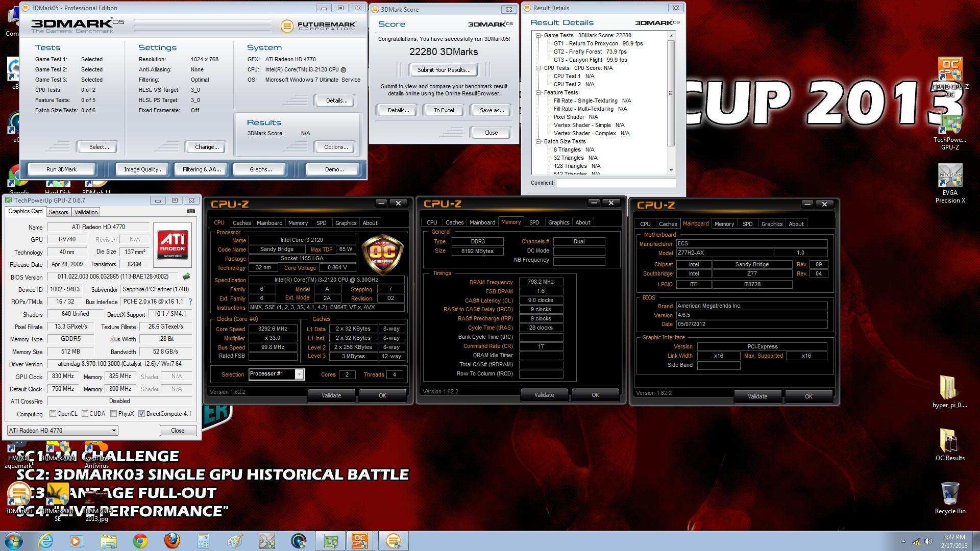
Task: Open Calculator from the taskbar
Action: [204, 541]
